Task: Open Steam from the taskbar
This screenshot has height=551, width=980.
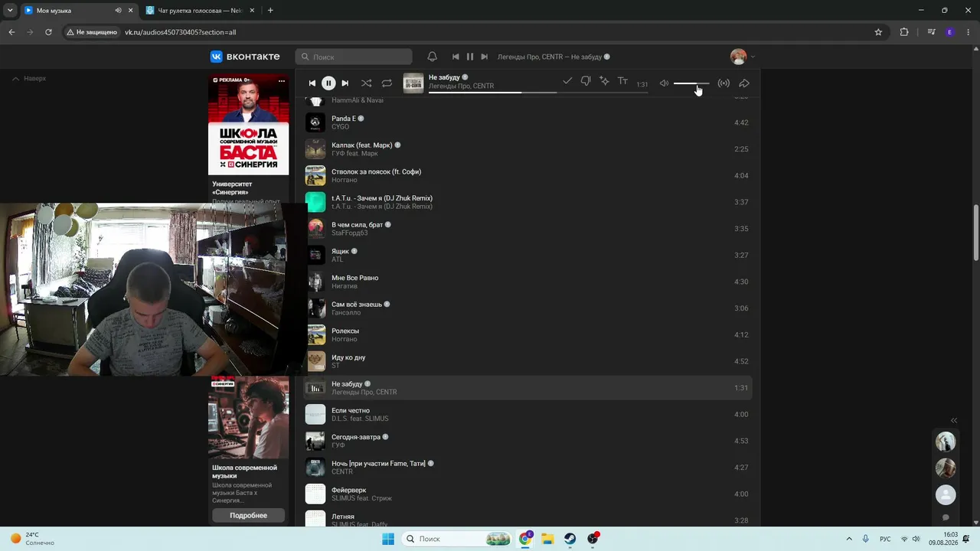Action: (x=570, y=539)
